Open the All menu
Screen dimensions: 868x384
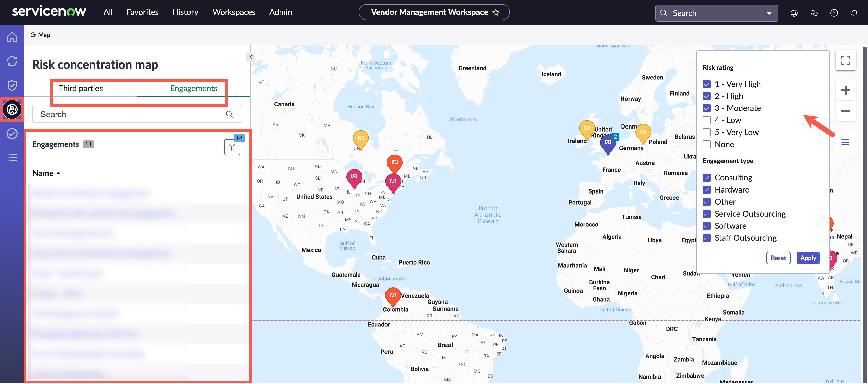coord(108,12)
